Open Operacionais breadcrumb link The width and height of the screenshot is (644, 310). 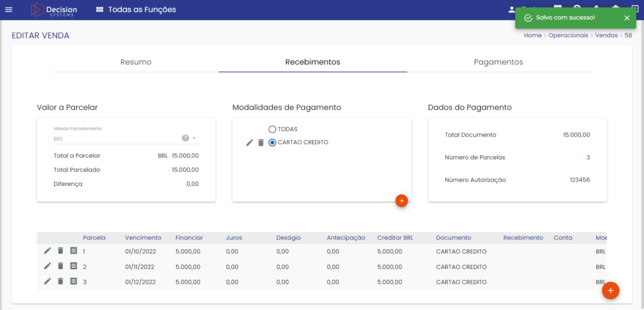point(569,35)
